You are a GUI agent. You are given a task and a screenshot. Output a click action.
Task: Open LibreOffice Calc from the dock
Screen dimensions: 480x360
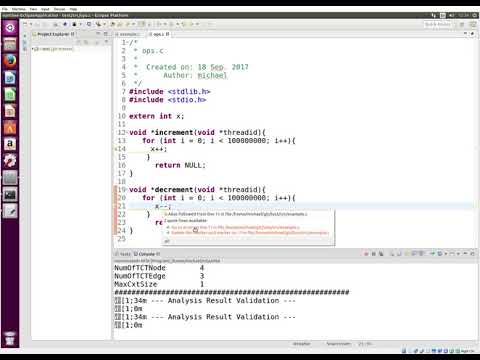tap(10, 95)
